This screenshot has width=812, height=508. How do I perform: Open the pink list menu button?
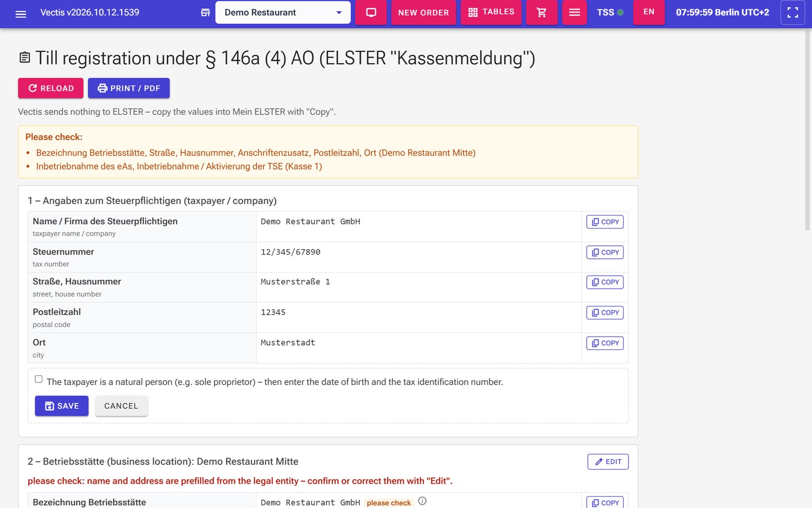(574, 12)
